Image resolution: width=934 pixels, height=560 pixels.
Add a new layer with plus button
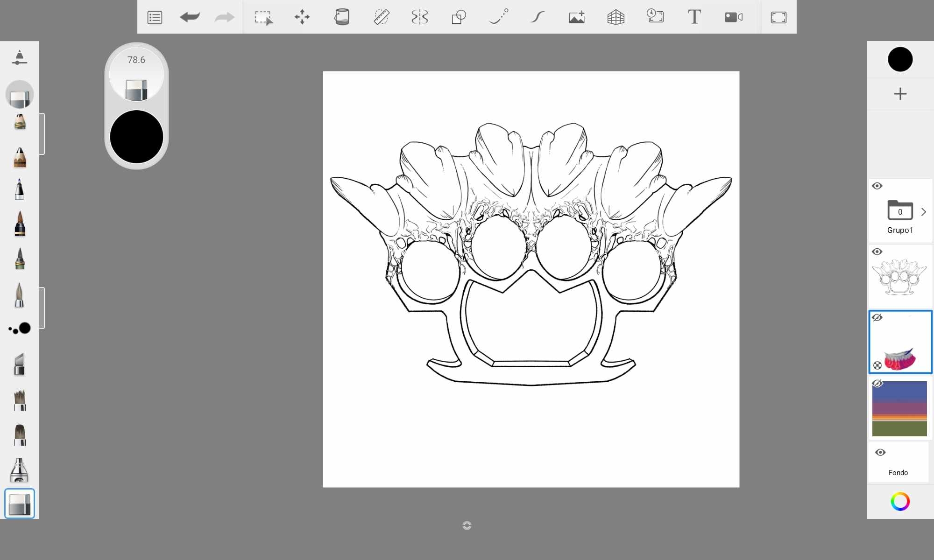coord(900,94)
